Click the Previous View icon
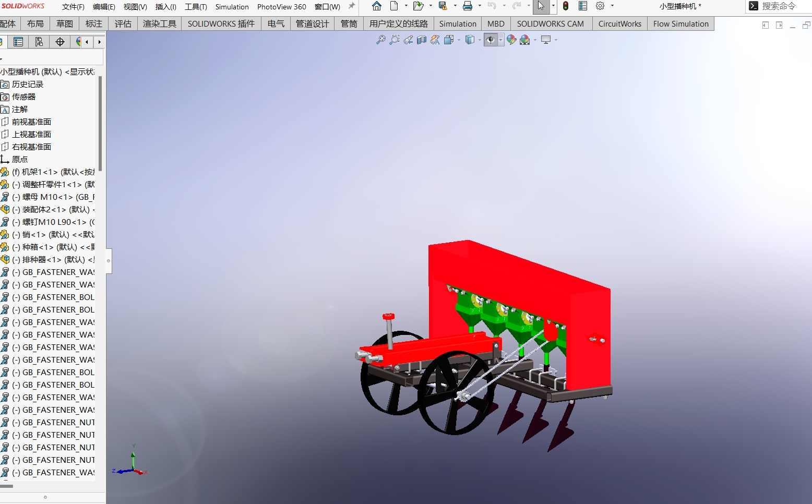Screen dimensions: 812x504 point(409,40)
